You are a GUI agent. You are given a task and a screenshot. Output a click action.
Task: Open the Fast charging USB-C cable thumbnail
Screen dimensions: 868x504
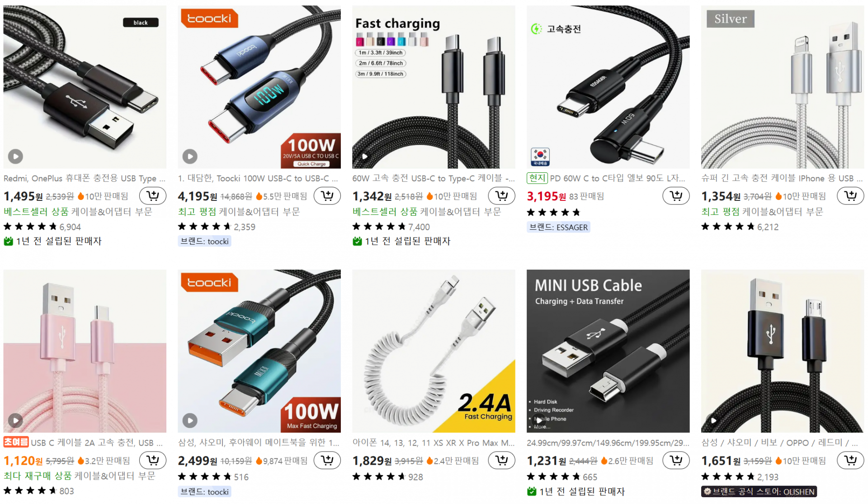(434, 87)
